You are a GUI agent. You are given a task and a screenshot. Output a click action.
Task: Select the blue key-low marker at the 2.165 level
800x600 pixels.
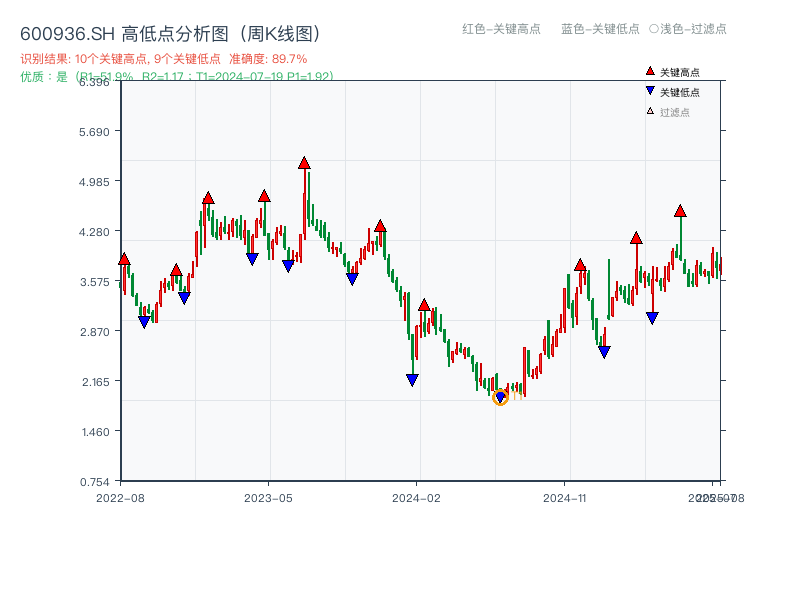412,380
